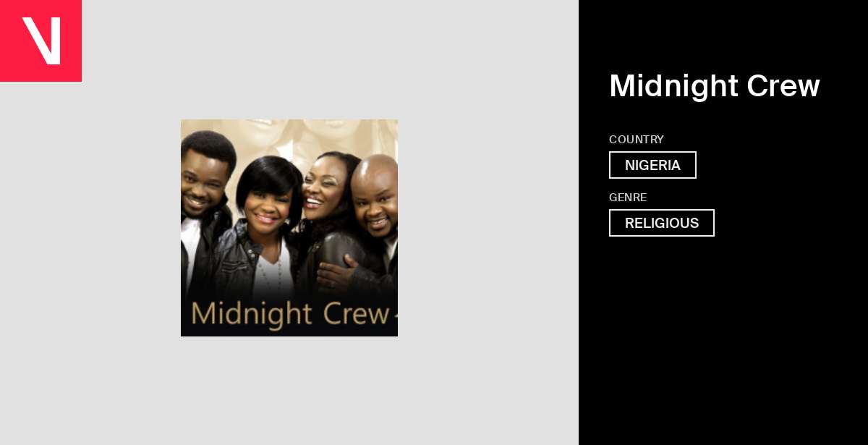The image size is (868, 445).
Task: Select the NIGERIA country tag
Action: click(x=652, y=165)
